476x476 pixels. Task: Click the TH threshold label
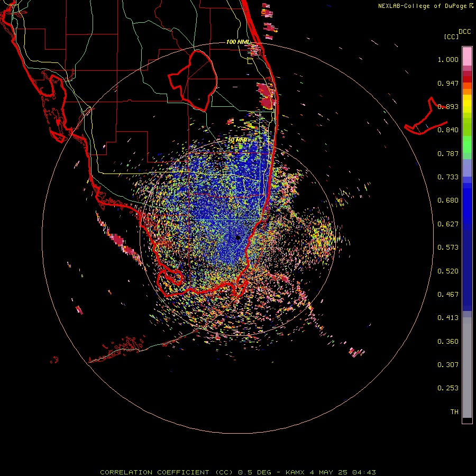454,412
